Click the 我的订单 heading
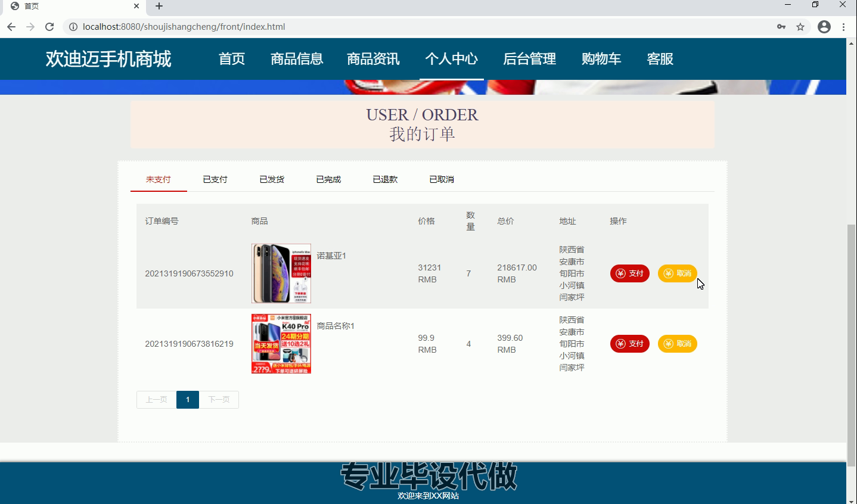 pyautogui.click(x=422, y=134)
